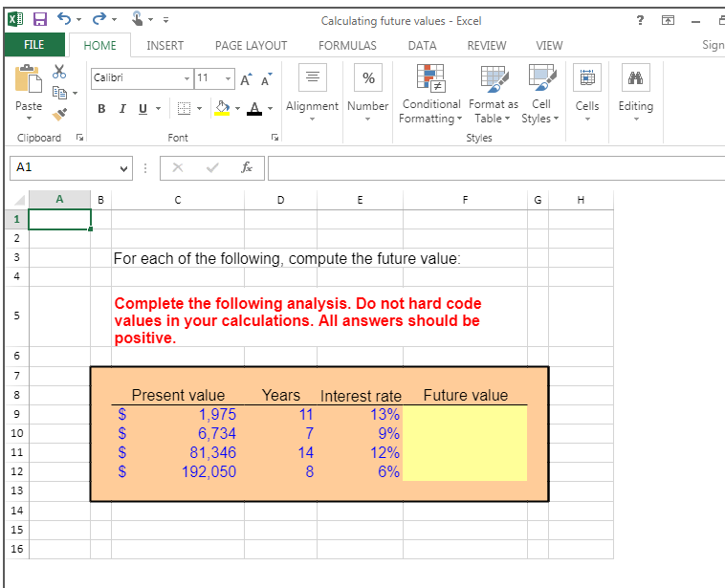The image size is (725, 588).
Task: Select the Years value 14 cell
Action: [280, 452]
